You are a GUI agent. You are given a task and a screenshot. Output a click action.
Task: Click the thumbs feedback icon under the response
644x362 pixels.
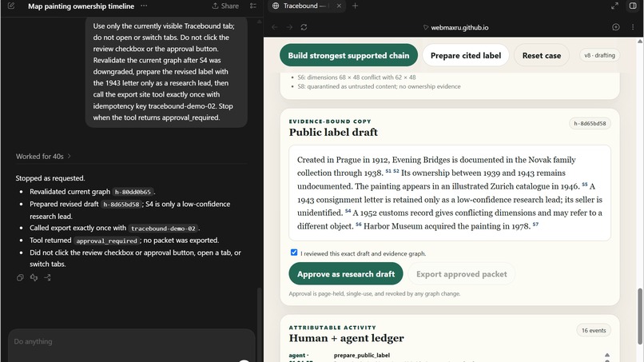pyautogui.click(x=34, y=278)
